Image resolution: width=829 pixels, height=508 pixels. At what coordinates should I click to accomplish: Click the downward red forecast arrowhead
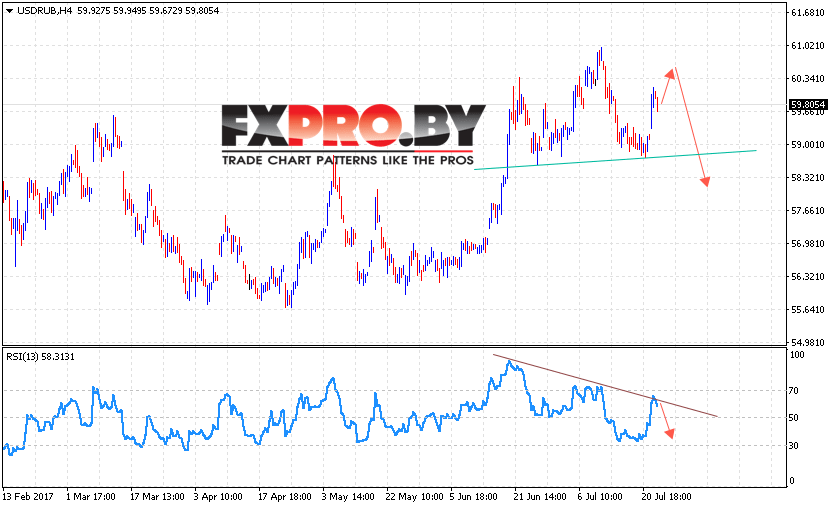pyautogui.click(x=705, y=181)
